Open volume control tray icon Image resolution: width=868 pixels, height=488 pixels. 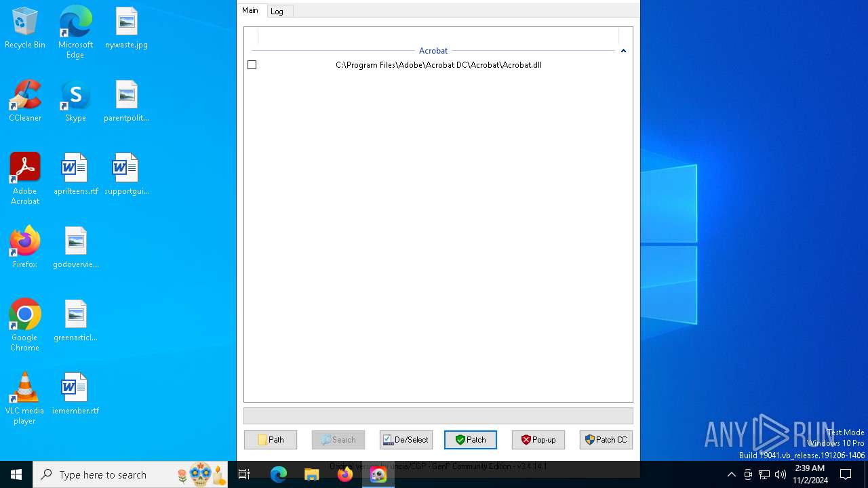[781, 474]
